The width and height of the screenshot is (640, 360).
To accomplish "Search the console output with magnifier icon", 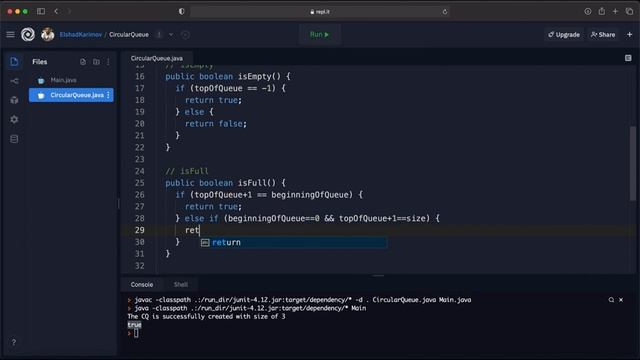I will [x=611, y=300].
